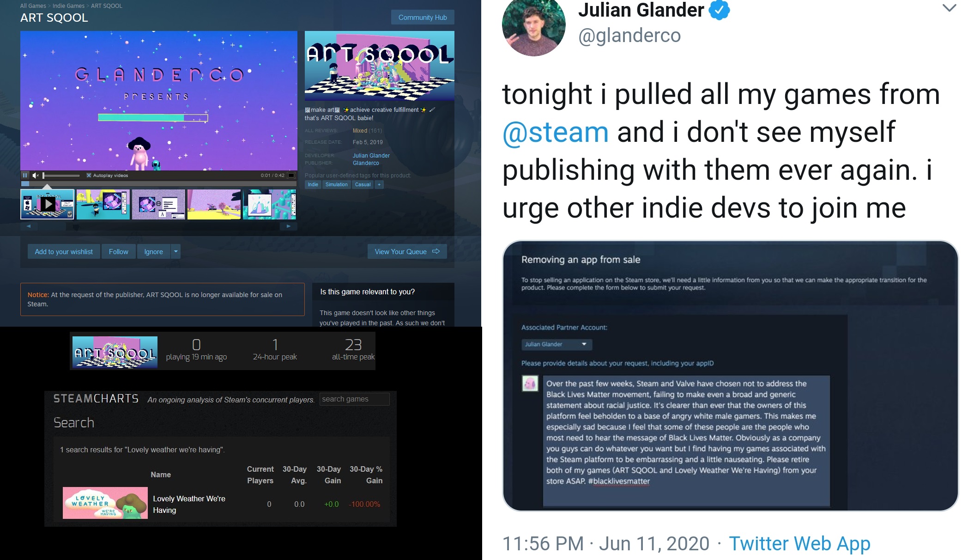Image resolution: width=980 pixels, height=560 pixels.
Task: Open Julian Glander's profile picture
Action: tap(533, 27)
